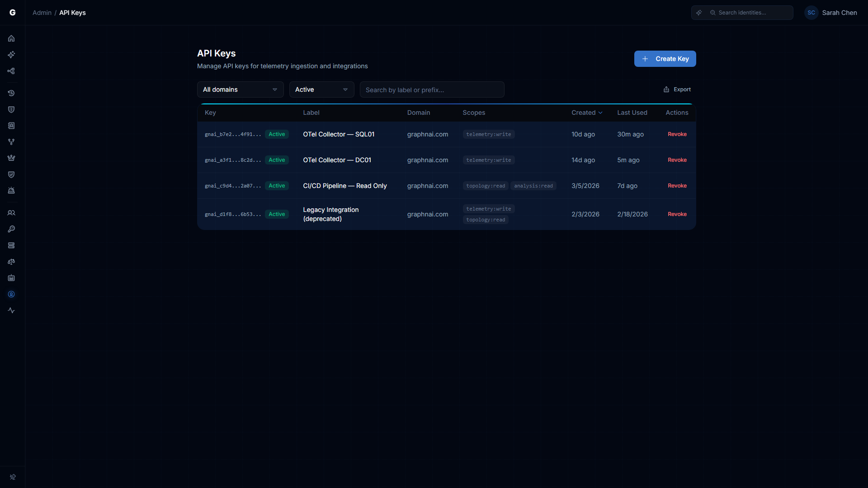Open the security shield alert icon
Screen dimensions: 868x488
point(11,109)
